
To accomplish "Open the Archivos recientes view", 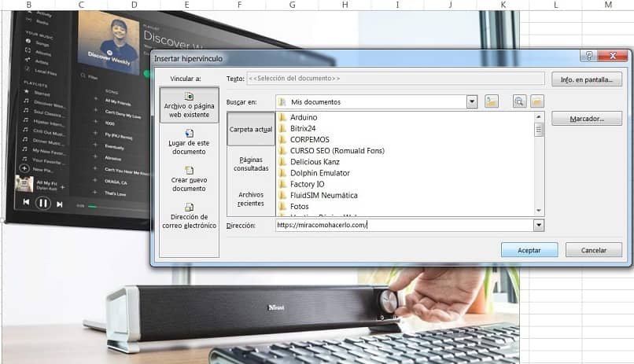I will [x=251, y=199].
